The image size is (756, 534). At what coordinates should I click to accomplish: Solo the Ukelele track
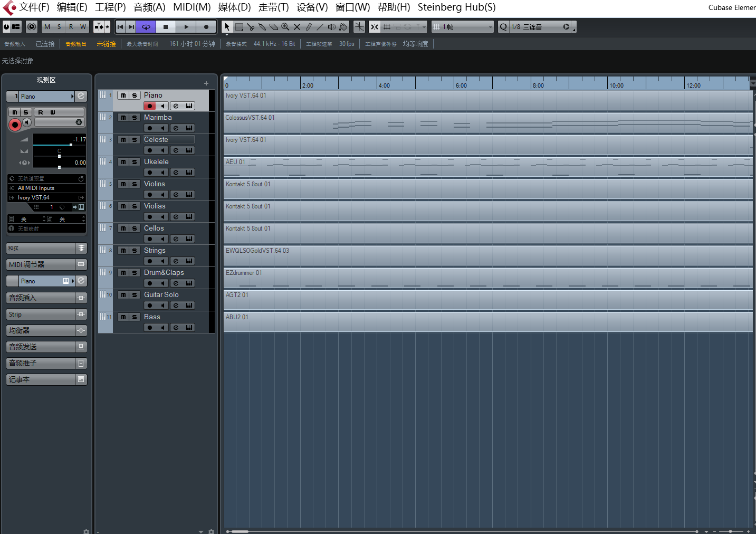point(135,162)
